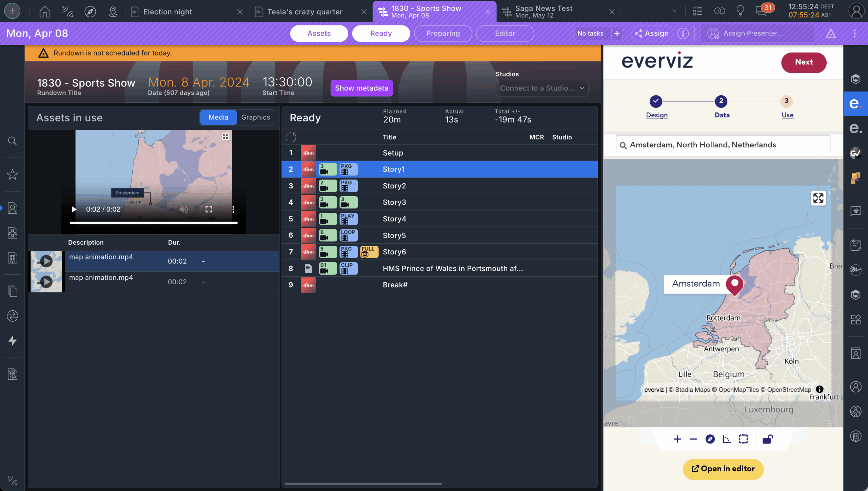868x491 pixels.
Task: Switch the assets view to Graphics
Action: point(256,117)
